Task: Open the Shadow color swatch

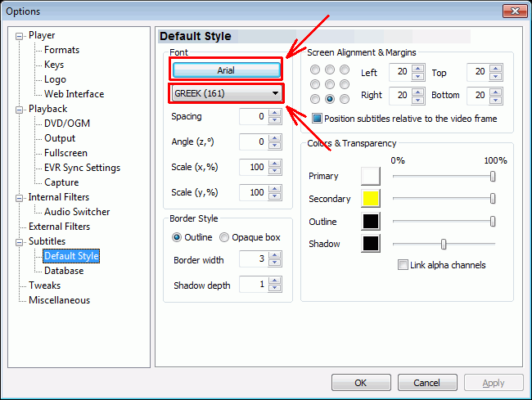Action: (x=371, y=244)
